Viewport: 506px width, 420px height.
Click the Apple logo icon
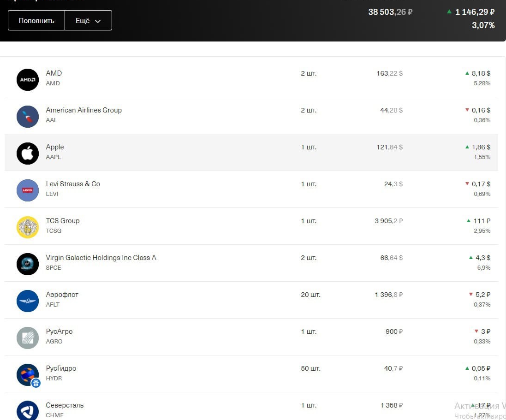(x=28, y=154)
